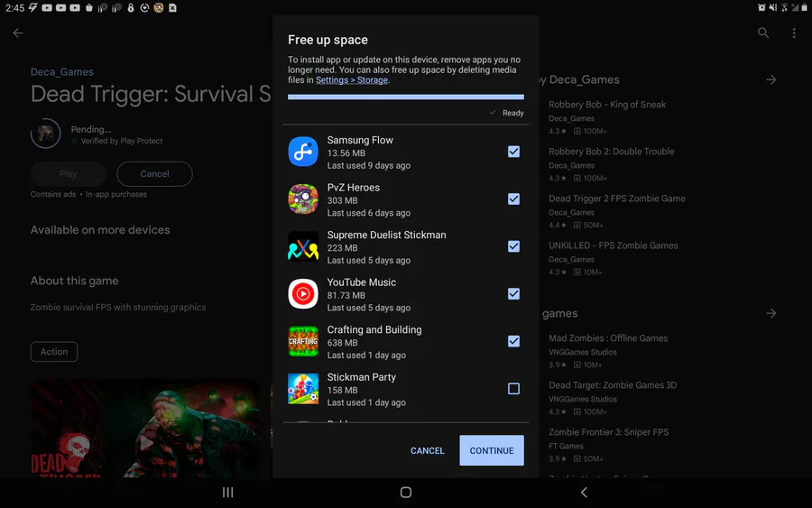
Task: Open the three-dot overflow menu
Action: coord(794,33)
